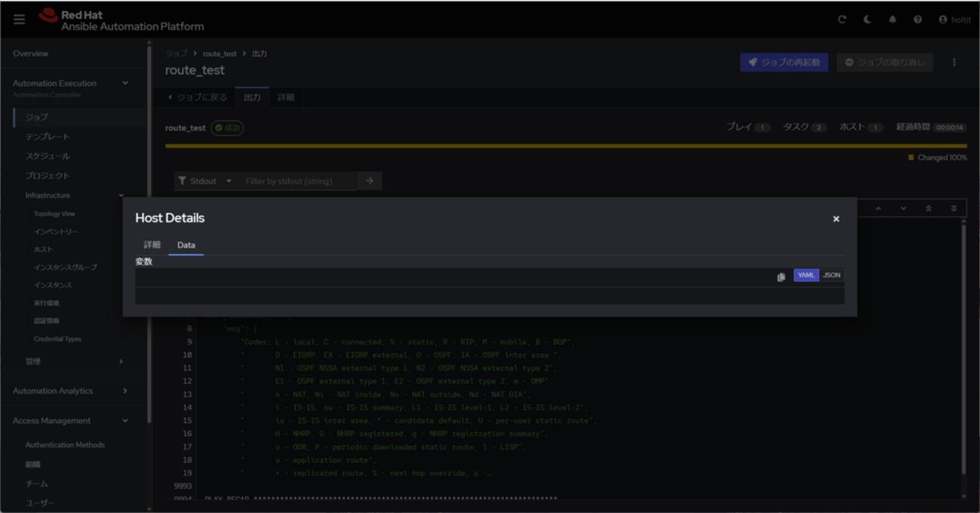980x513 pixels.
Task: Copy variables with the clipboard icon
Action: point(781,277)
